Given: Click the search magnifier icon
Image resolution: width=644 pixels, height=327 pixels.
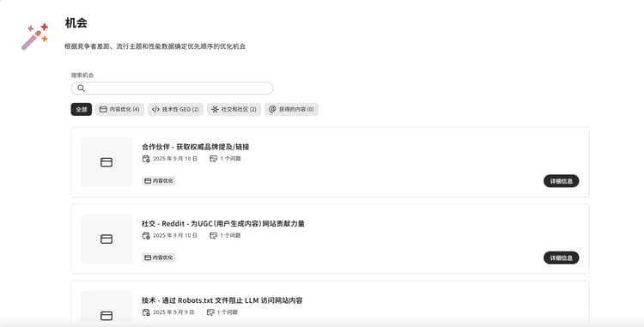Looking at the screenshot, I should pos(82,88).
